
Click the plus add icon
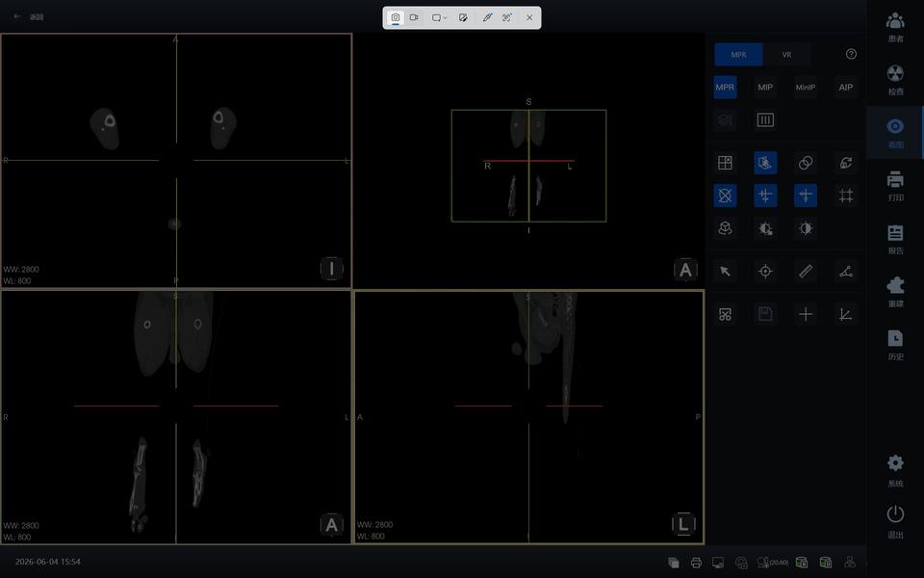[806, 314]
